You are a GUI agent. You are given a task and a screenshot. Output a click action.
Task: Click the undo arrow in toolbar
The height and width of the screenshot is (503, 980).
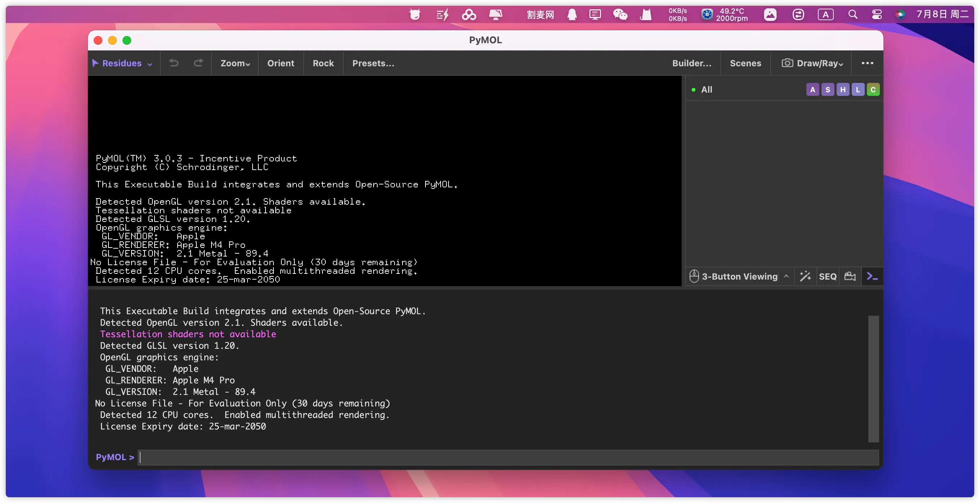174,63
